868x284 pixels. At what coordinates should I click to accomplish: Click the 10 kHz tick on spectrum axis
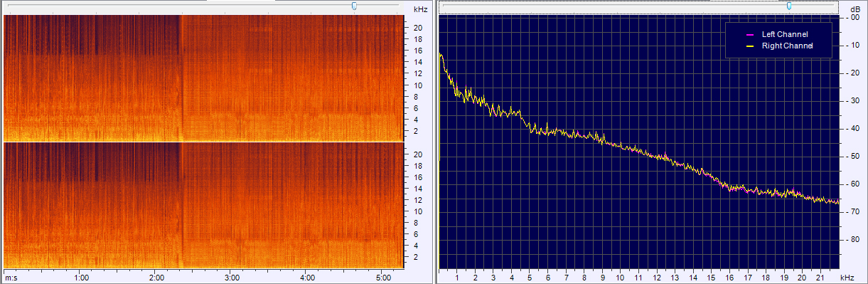point(621,278)
